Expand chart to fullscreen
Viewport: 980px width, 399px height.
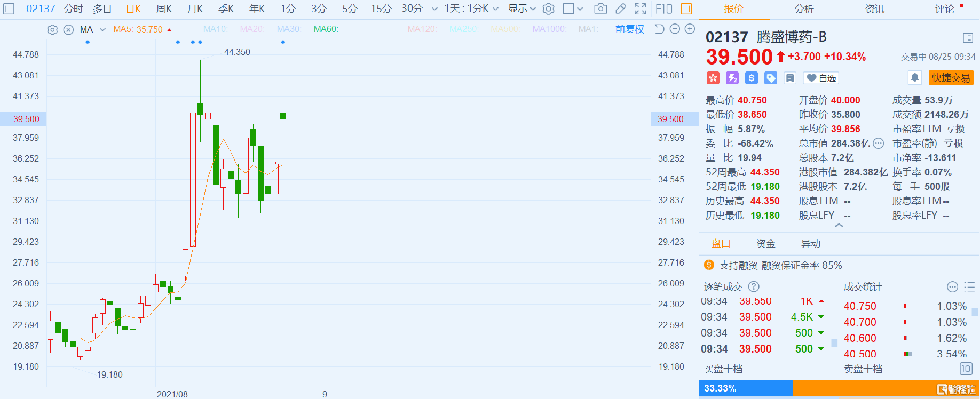click(x=640, y=9)
